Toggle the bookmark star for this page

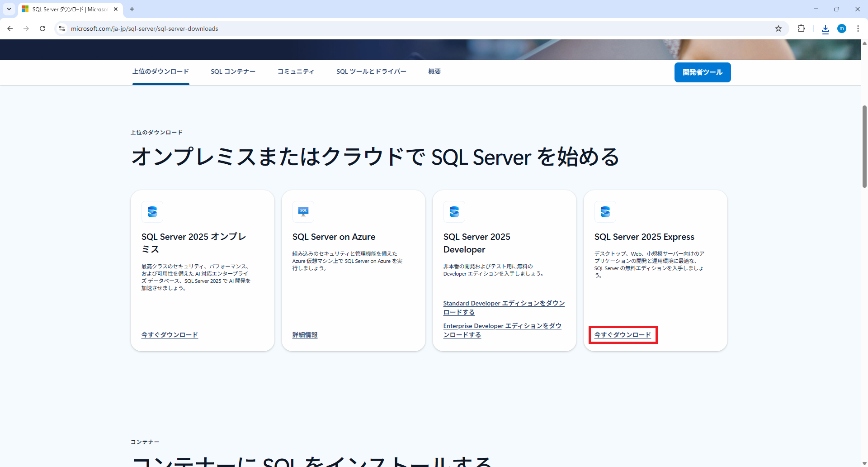point(778,29)
